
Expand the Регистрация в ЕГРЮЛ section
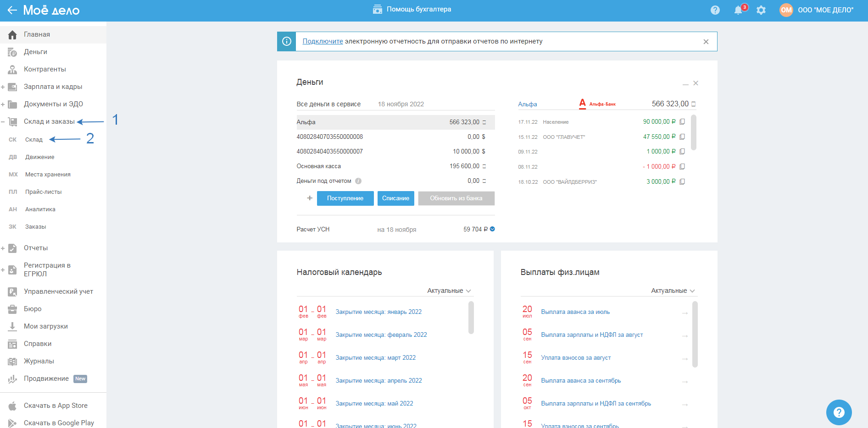(3, 270)
